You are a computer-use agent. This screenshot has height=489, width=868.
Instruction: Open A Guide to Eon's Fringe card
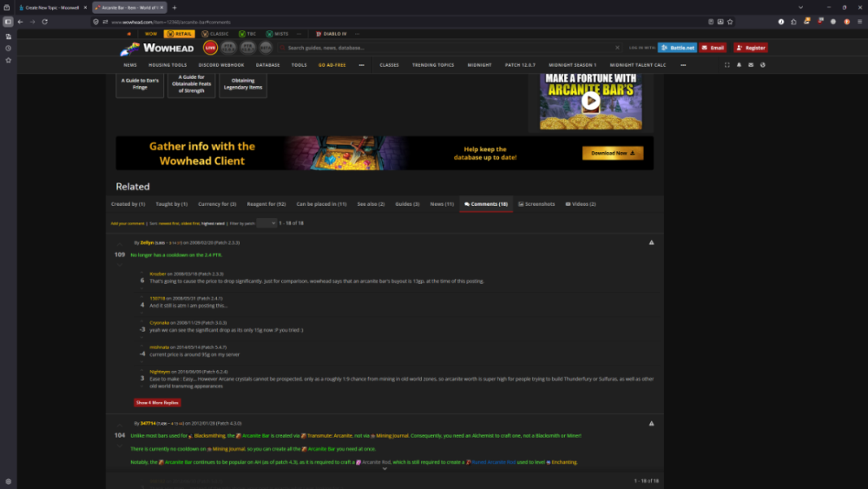[x=140, y=84]
